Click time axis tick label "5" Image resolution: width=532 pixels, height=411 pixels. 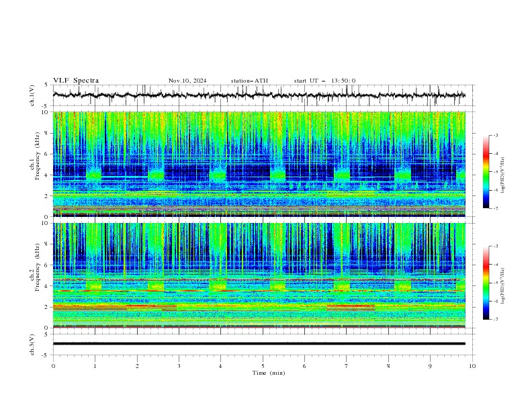click(263, 366)
